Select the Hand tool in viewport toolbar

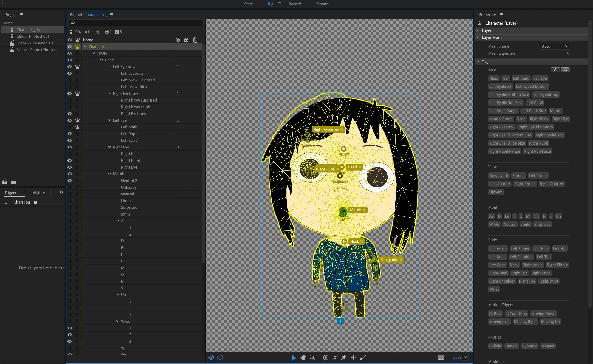coord(303,357)
